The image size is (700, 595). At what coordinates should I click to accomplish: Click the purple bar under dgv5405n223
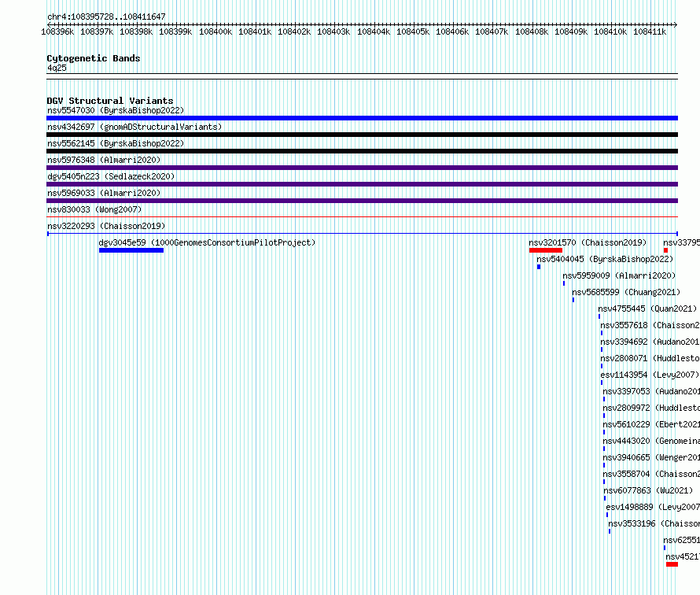(362, 184)
